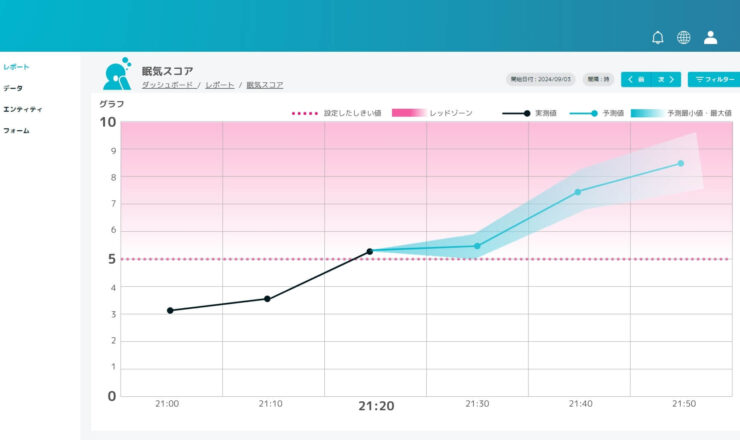This screenshot has width=740, height=440.
Task: Select レポート in the sidebar
Action: tap(16, 67)
